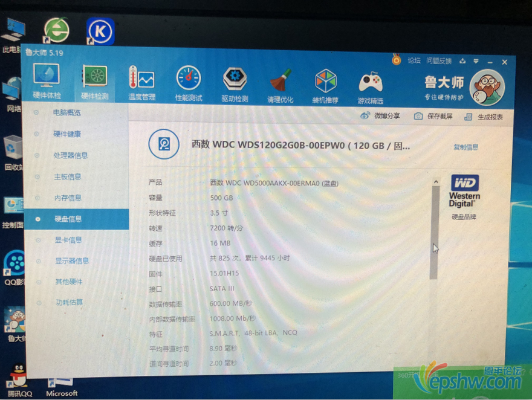532x400 pixels.
Task: Click 保存截屏 save screenshot
Action: click(433, 116)
